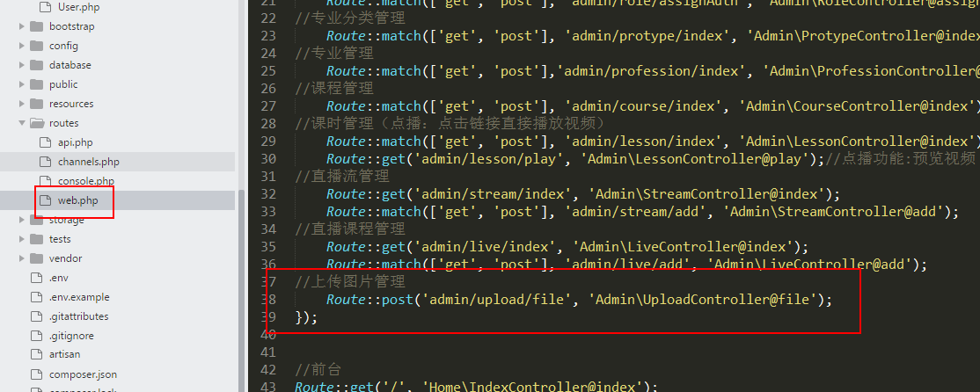Open the .env.example file

[79, 297]
